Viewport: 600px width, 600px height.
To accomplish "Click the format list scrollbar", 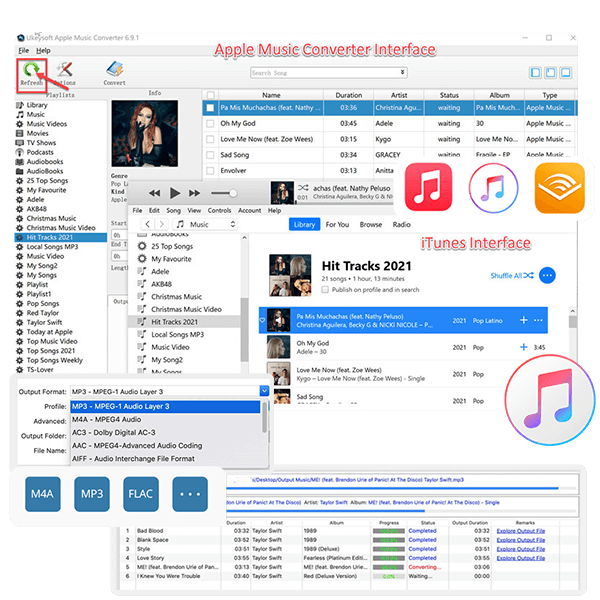I will 264,417.
